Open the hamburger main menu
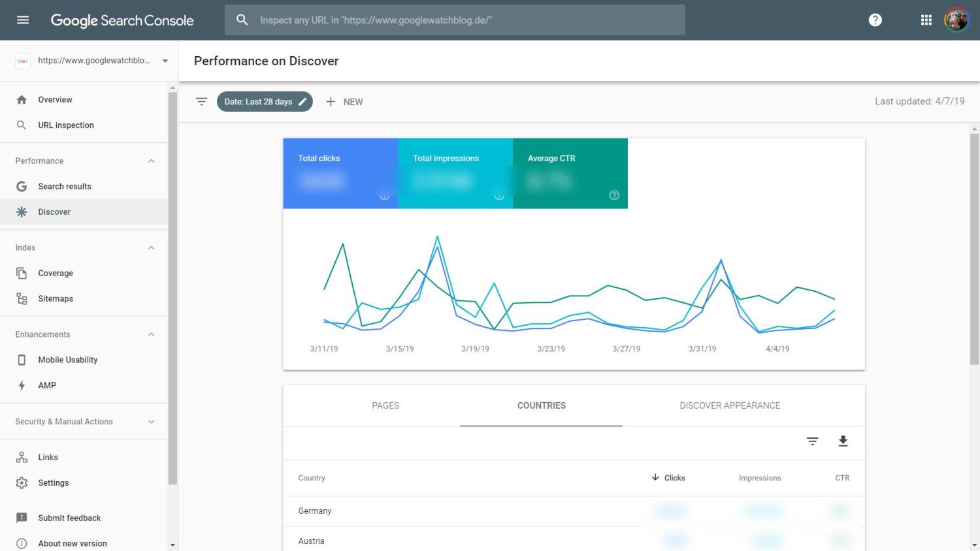 click(23, 20)
